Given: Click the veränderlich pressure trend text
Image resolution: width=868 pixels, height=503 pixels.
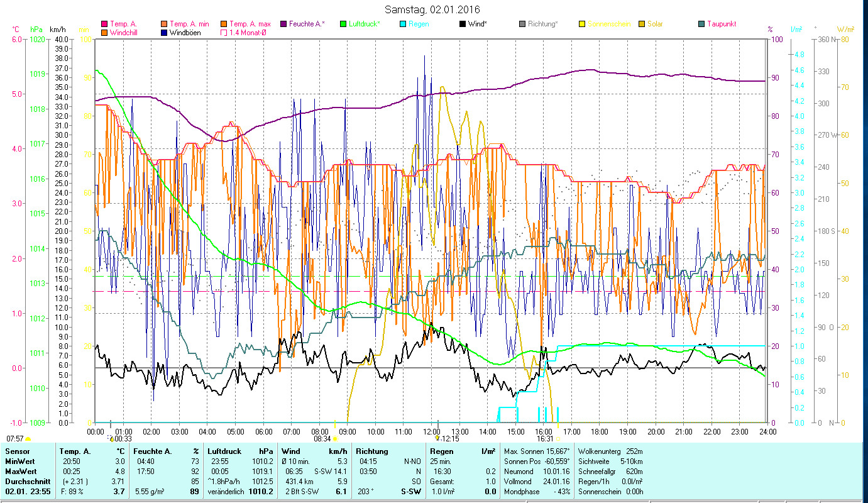Looking at the screenshot, I should [x=226, y=491].
